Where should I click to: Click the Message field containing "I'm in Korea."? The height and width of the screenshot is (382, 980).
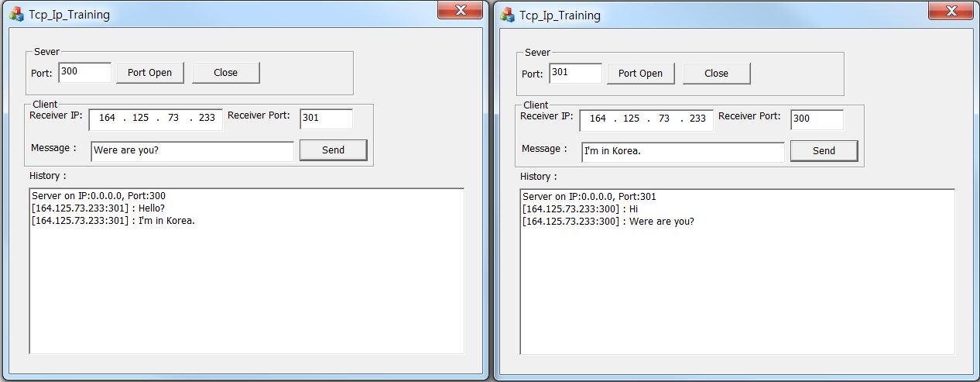click(x=684, y=152)
